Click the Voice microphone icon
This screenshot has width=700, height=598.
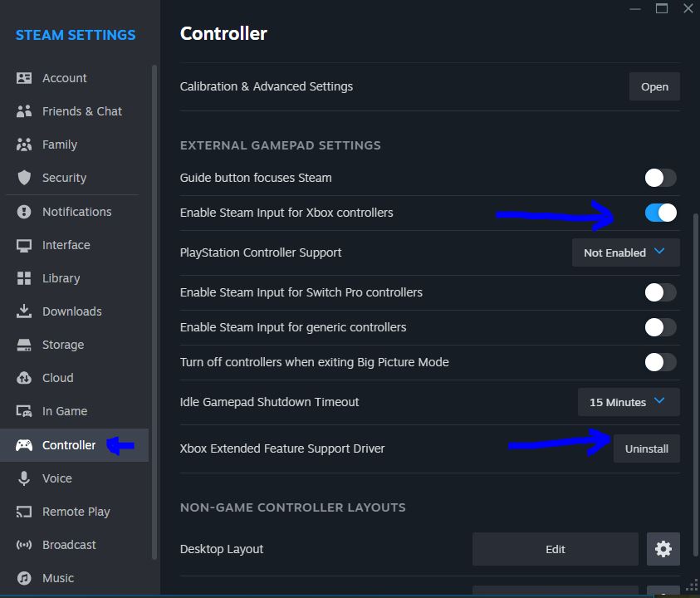[x=24, y=478]
